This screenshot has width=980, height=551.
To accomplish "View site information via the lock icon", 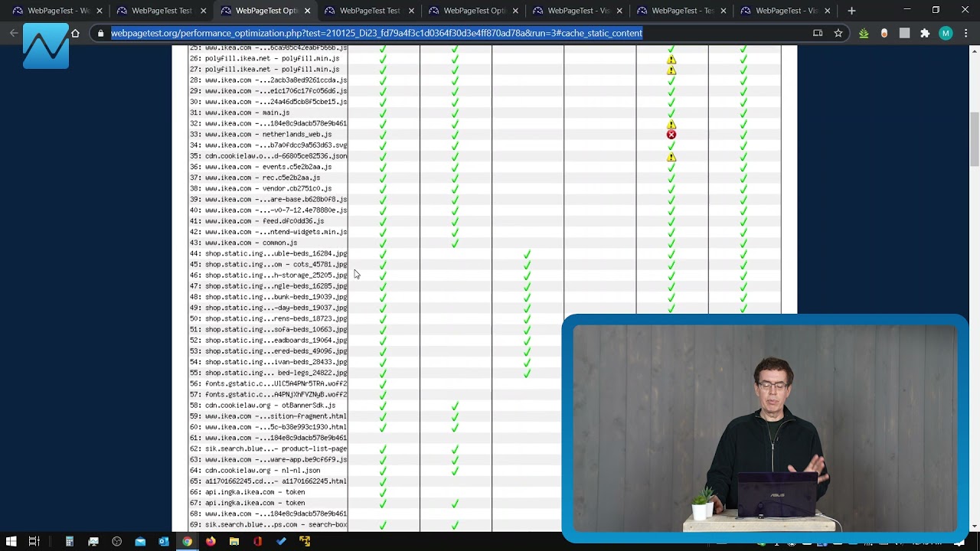I will (100, 33).
